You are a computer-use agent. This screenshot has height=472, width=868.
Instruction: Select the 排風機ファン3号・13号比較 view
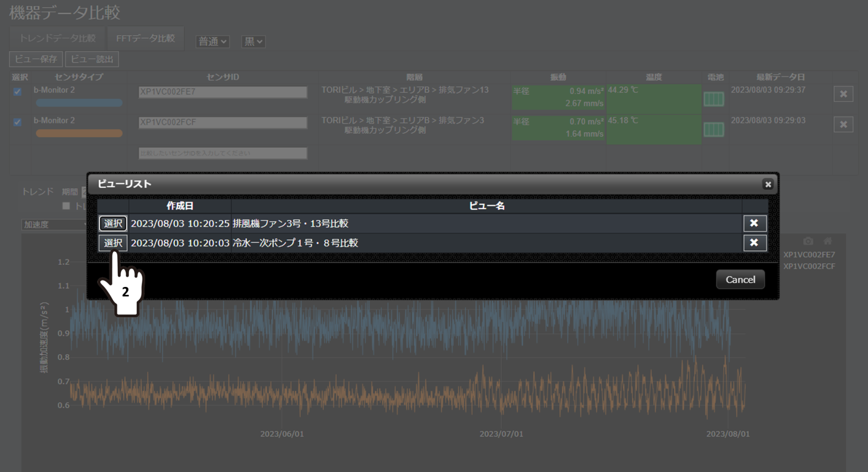point(113,223)
